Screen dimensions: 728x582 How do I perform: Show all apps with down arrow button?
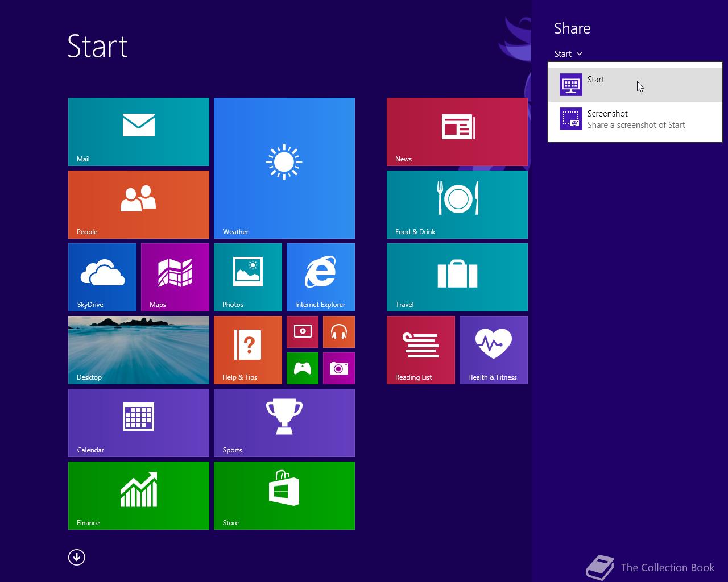[x=77, y=557]
